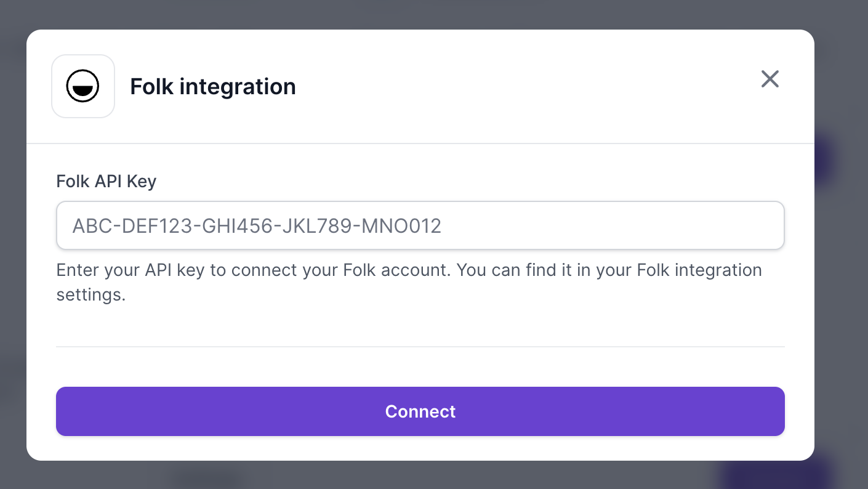Click the horizontal divider above Connect button

(x=420, y=347)
